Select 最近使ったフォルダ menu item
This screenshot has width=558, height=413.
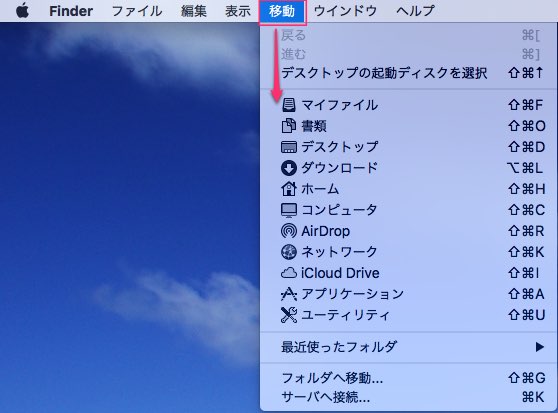tap(409, 347)
